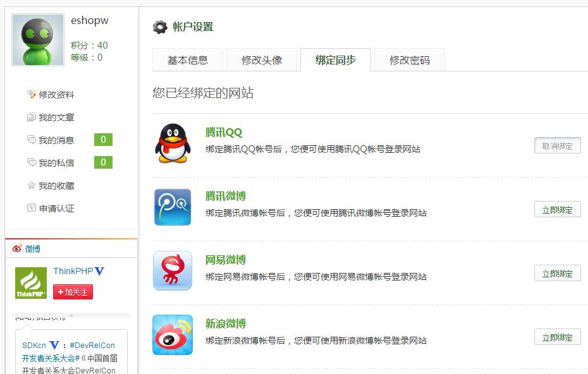Click the Tencent Weibo blue icon
Screen dimensions: 588x374
[x=173, y=207]
